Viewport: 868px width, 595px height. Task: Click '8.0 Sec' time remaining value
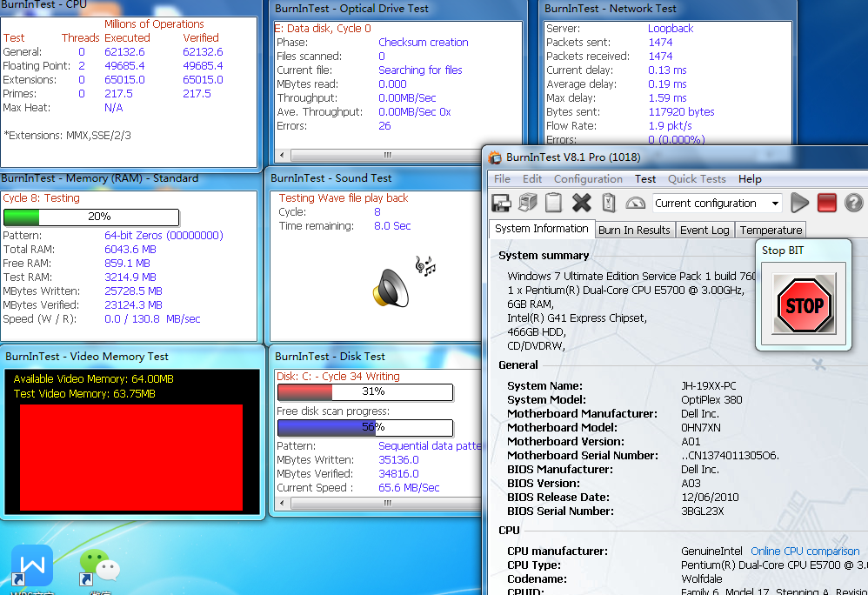(392, 226)
